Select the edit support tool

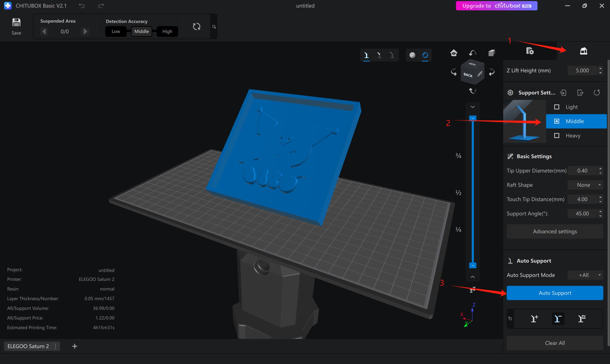point(582,319)
